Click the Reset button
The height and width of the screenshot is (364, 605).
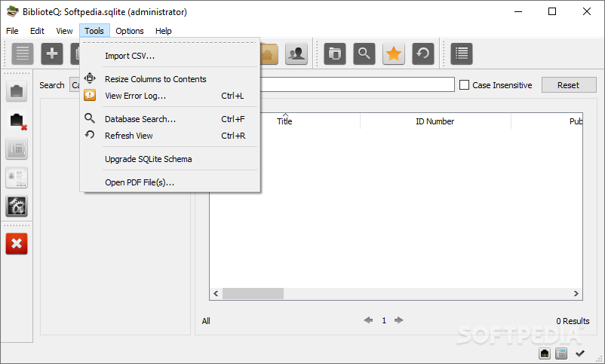pyautogui.click(x=569, y=85)
